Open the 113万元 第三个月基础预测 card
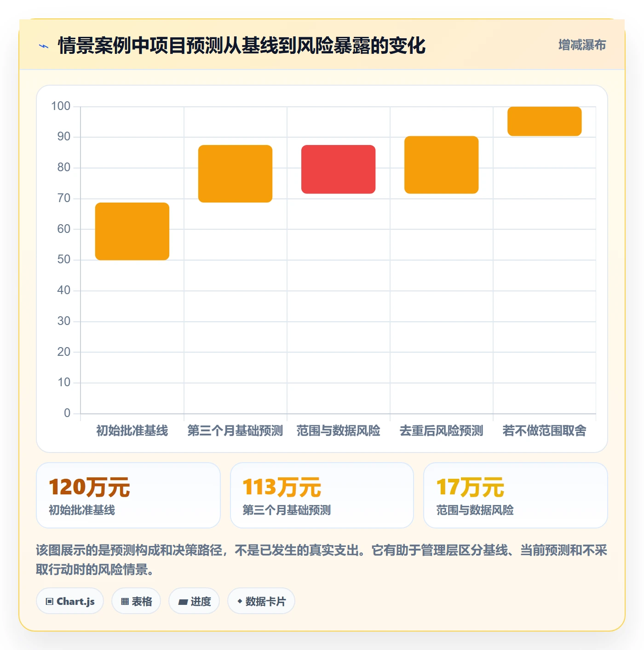 click(322, 495)
